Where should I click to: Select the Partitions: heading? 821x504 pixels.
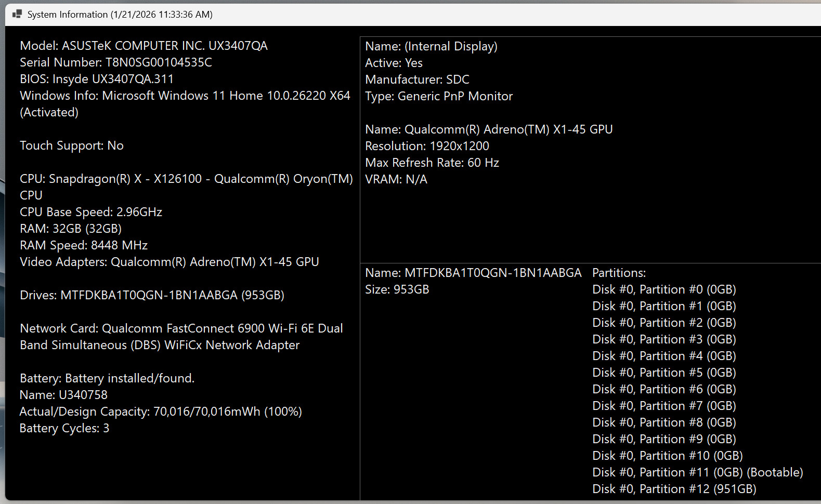point(619,273)
